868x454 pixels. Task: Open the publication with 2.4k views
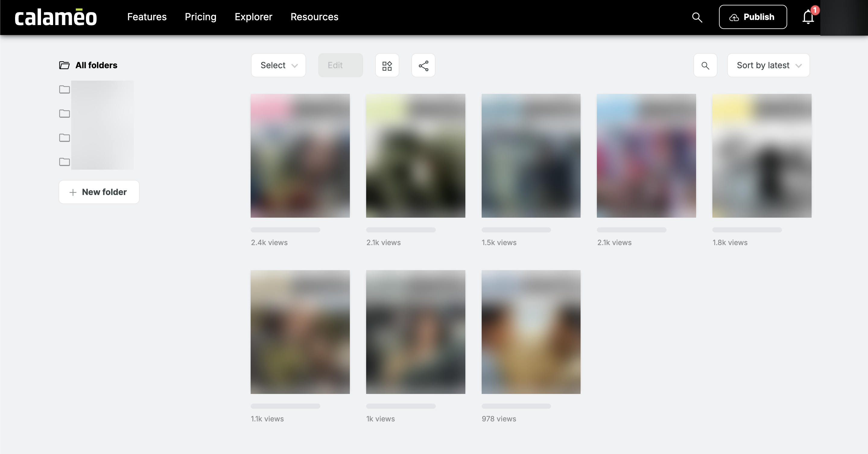pos(300,155)
